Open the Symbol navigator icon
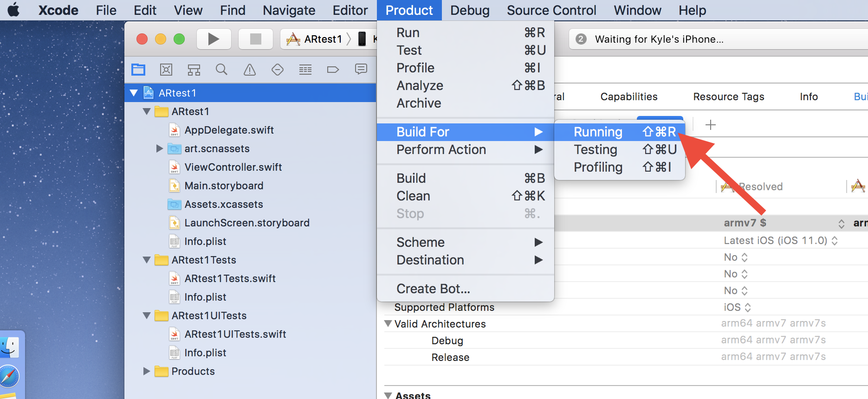Viewport: 868px width, 399px height. click(194, 70)
